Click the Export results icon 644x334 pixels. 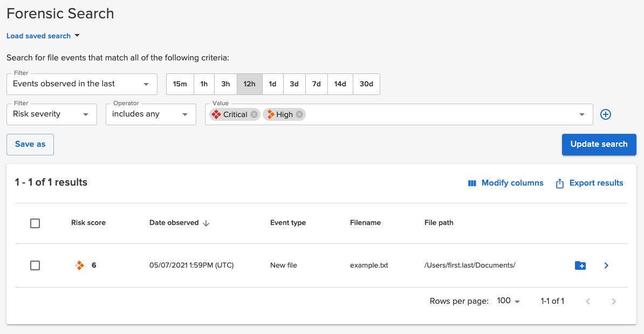pos(559,183)
